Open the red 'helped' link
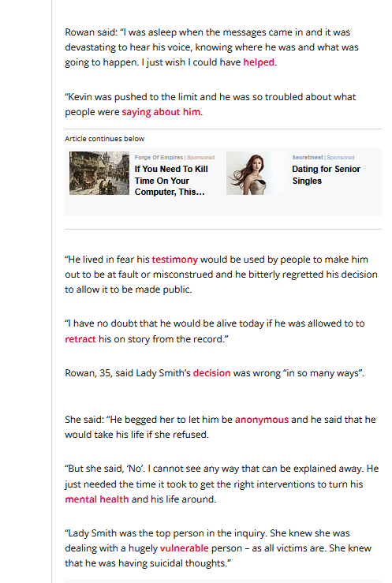This screenshot has height=583, width=392. [x=259, y=62]
